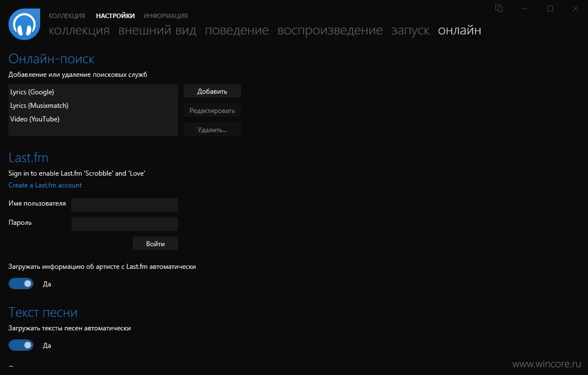Screen dimensions: 588x375
Task: Maximize the Dopamine window
Action: 550,8
